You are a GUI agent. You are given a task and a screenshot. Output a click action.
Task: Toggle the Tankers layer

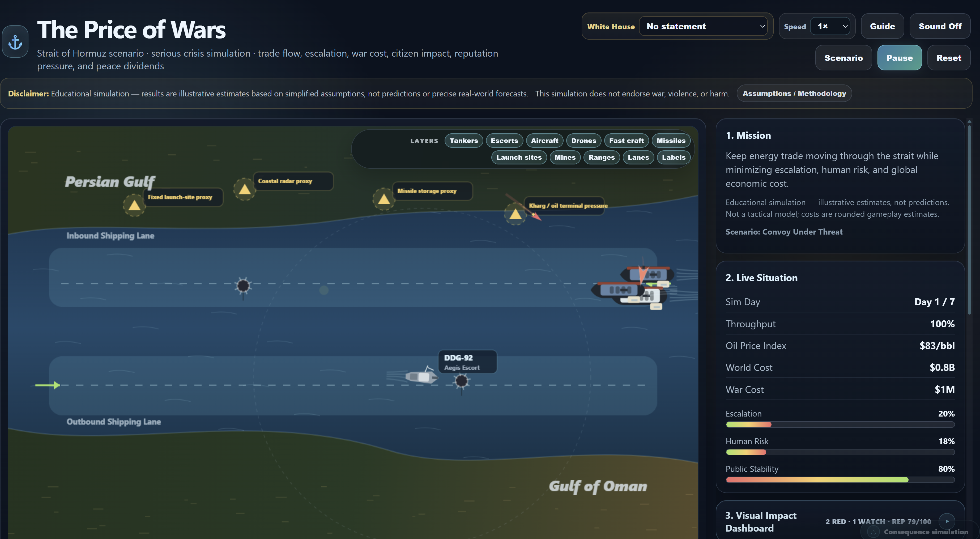pos(463,141)
